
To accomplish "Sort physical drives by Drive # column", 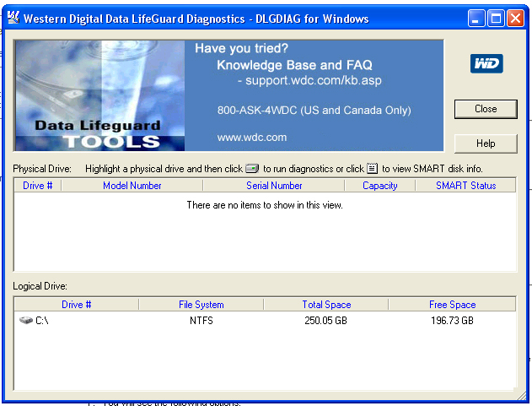I will coord(38,186).
